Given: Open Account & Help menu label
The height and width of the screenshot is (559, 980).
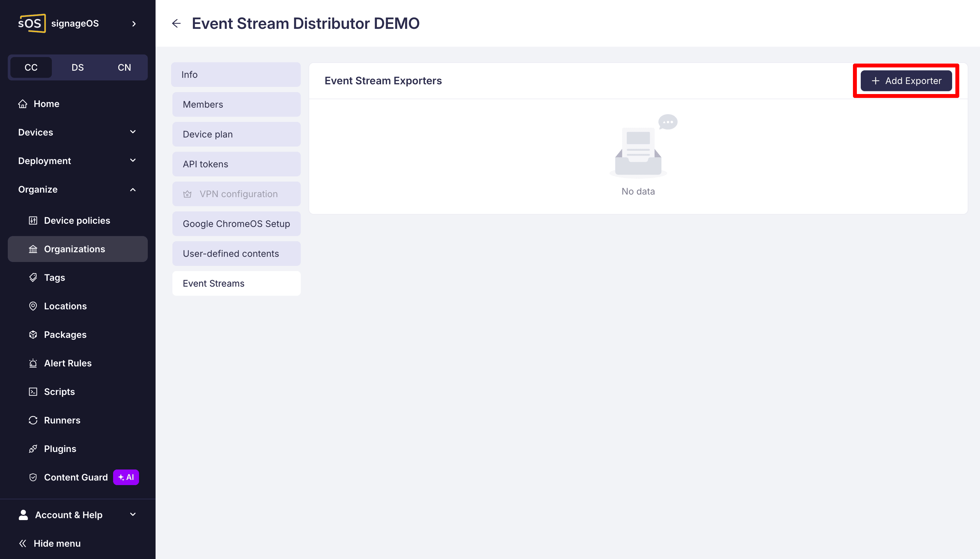Looking at the screenshot, I should pyautogui.click(x=69, y=515).
